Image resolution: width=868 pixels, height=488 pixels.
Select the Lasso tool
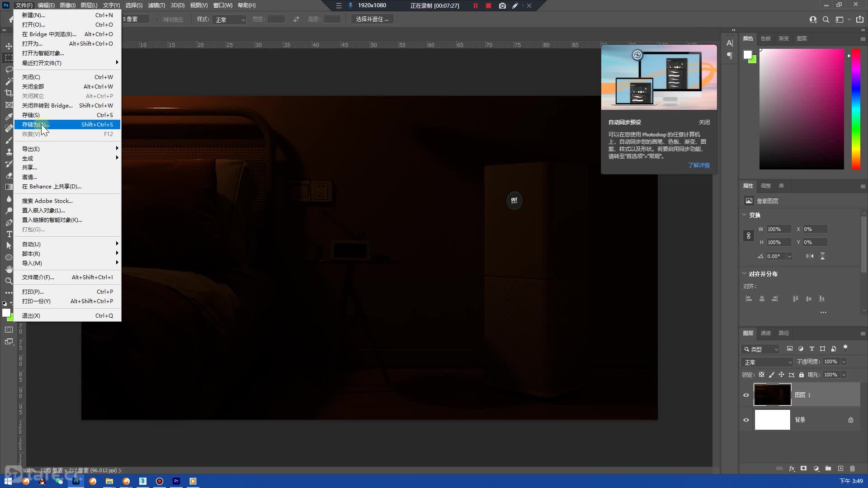point(9,70)
